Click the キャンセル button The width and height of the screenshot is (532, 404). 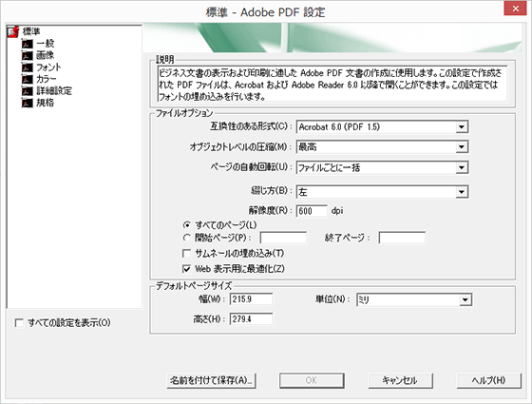(400, 380)
